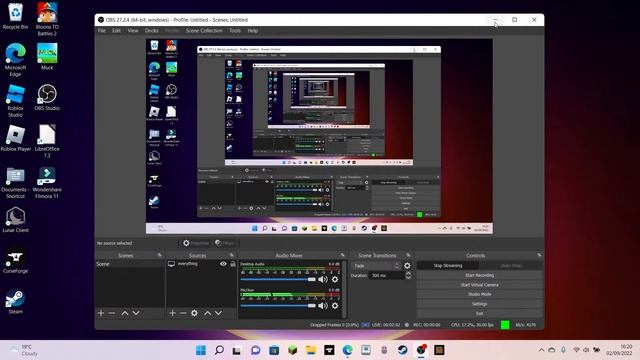Open the Tools menu
Screen dimensions: 640x360
(235, 31)
